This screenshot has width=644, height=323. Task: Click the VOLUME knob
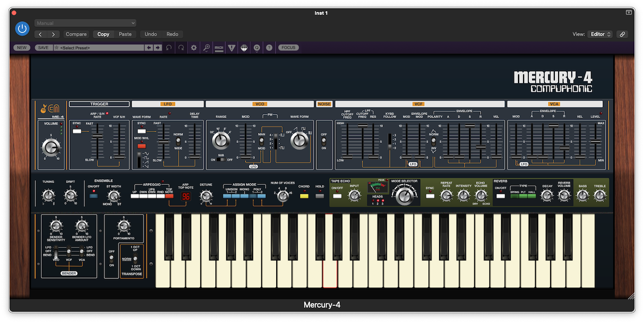click(51, 148)
